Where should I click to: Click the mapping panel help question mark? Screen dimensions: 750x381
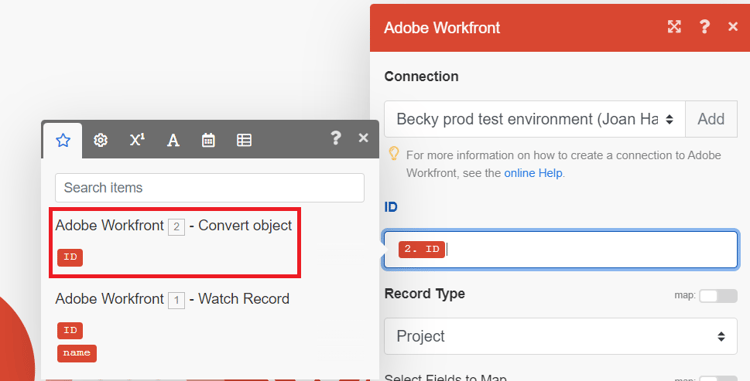pos(336,138)
